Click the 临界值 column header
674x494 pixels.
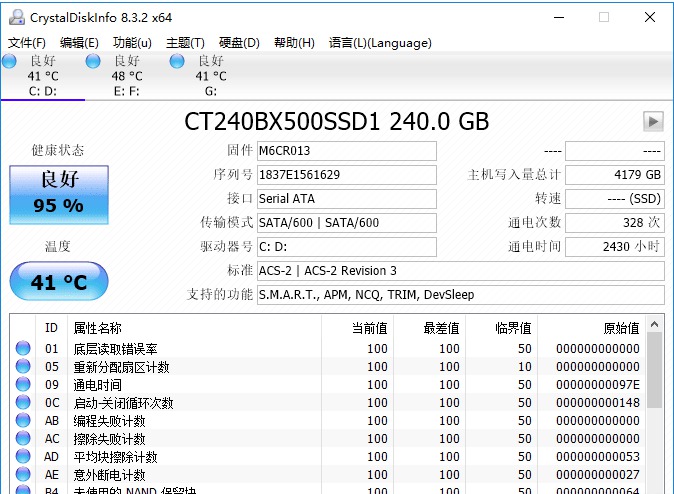click(x=501, y=328)
